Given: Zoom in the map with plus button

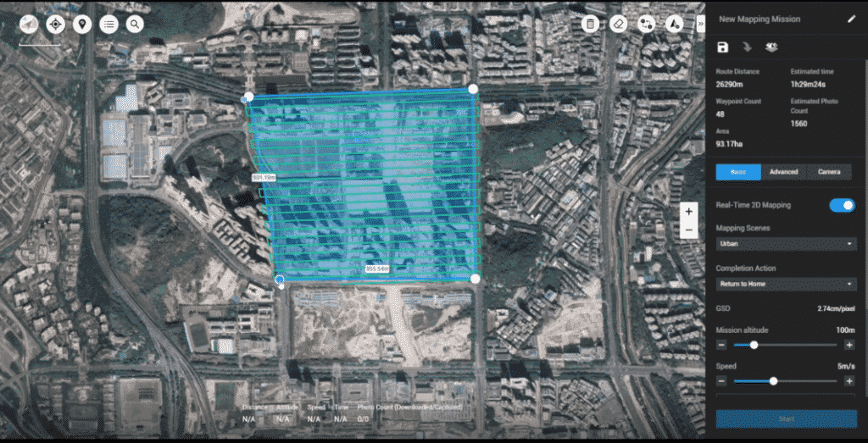Looking at the screenshot, I should [x=689, y=212].
